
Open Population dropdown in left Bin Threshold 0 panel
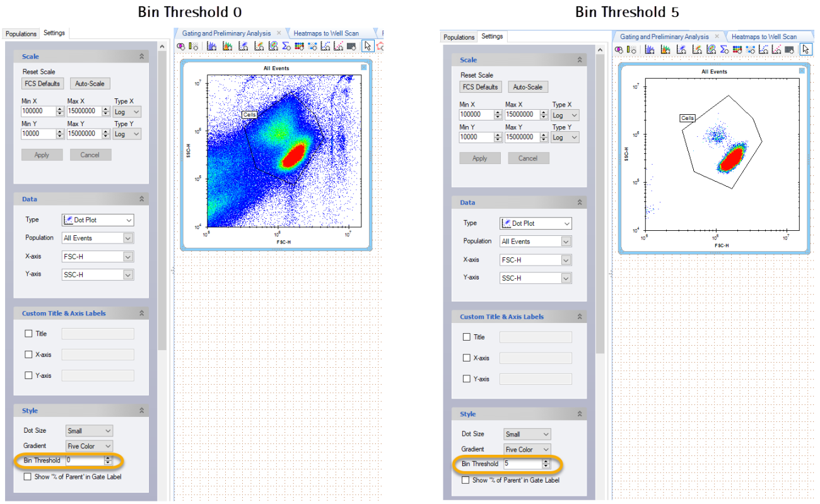click(x=98, y=238)
